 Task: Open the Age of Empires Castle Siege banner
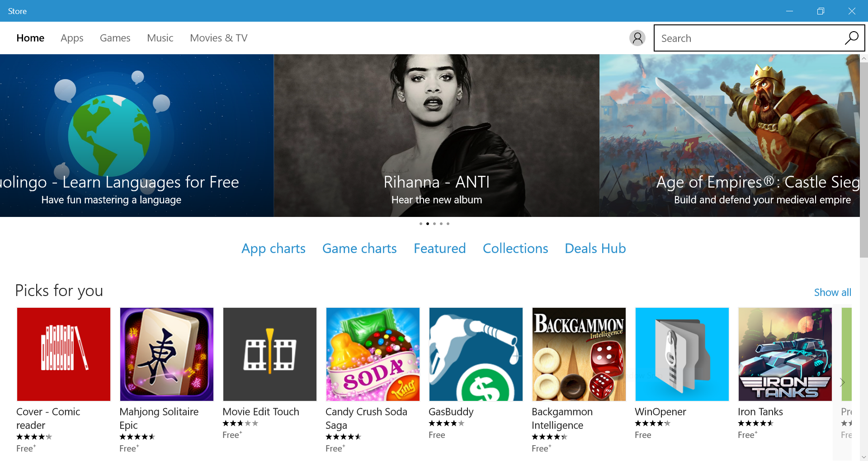730,136
